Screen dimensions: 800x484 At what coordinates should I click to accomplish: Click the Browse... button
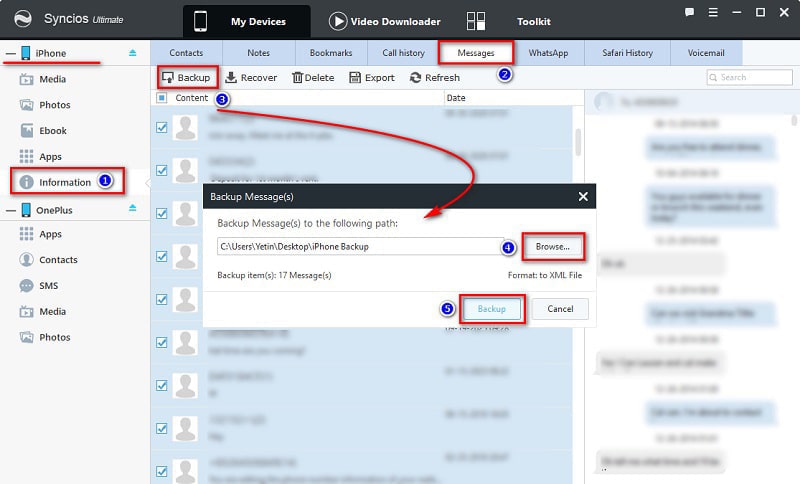click(553, 246)
